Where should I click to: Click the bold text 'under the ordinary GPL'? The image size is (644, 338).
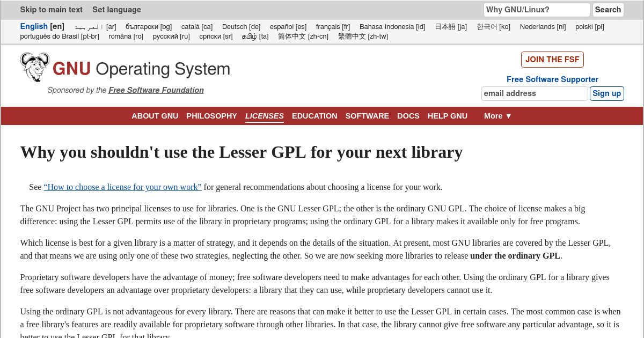pos(515,256)
